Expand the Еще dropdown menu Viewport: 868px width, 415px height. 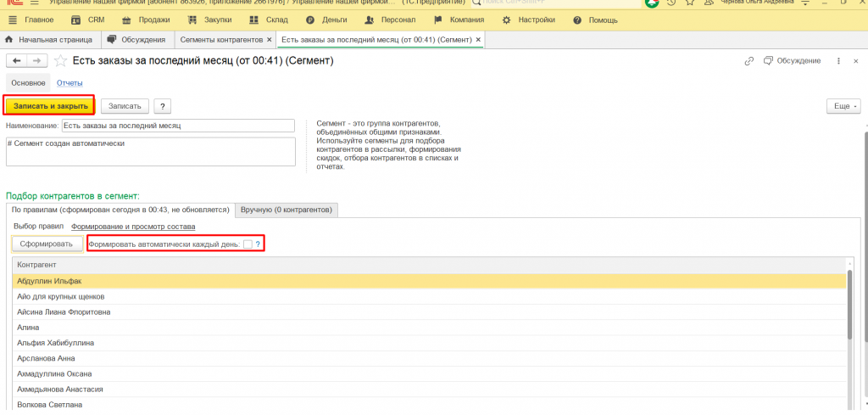(843, 106)
